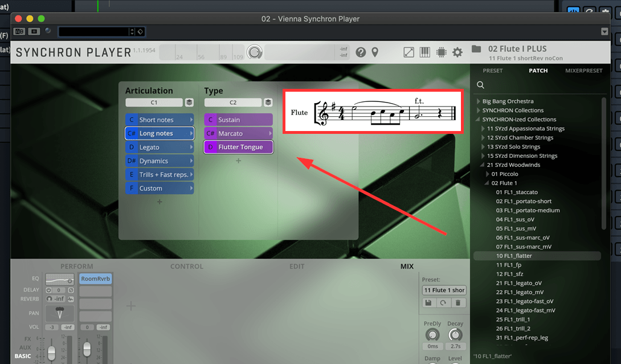Click the layers icon next to C2 field
The width and height of the screenshot is (621, 364).
coord(268,103)
